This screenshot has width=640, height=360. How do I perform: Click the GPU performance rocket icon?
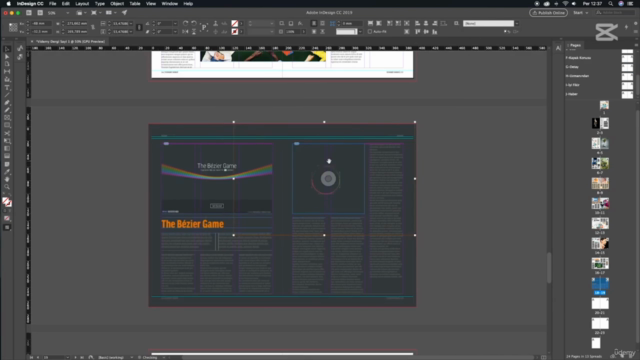point(124,13)
